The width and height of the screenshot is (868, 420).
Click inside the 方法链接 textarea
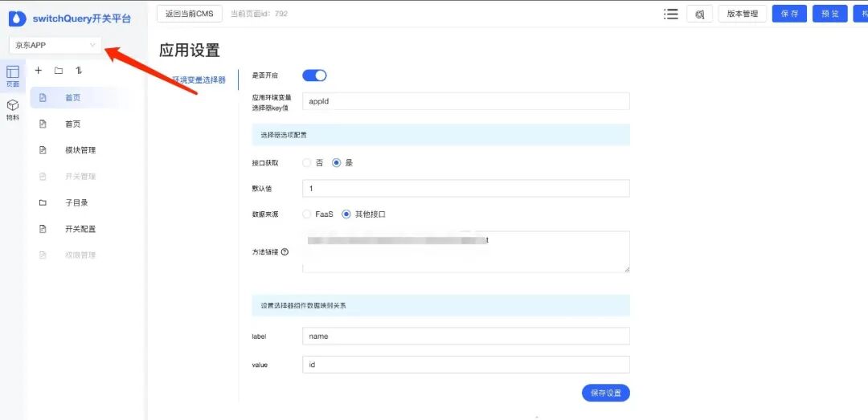(466, 252)
